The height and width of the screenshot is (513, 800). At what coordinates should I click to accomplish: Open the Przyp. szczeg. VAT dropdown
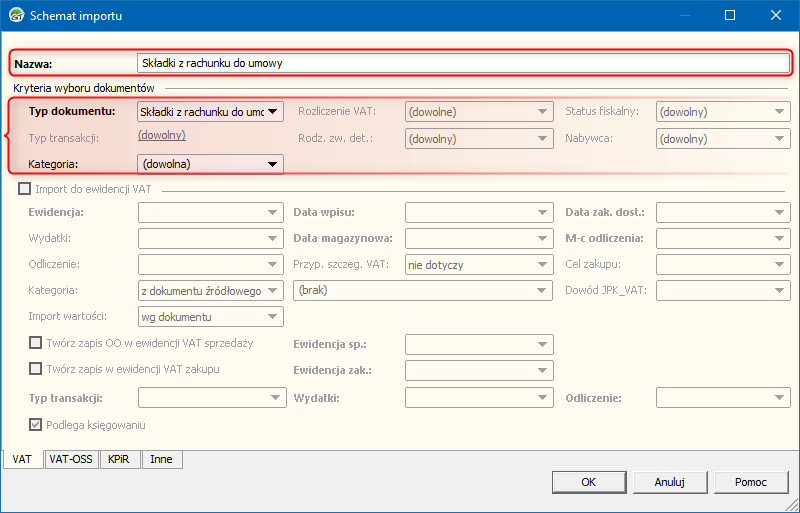click(479, 265)
